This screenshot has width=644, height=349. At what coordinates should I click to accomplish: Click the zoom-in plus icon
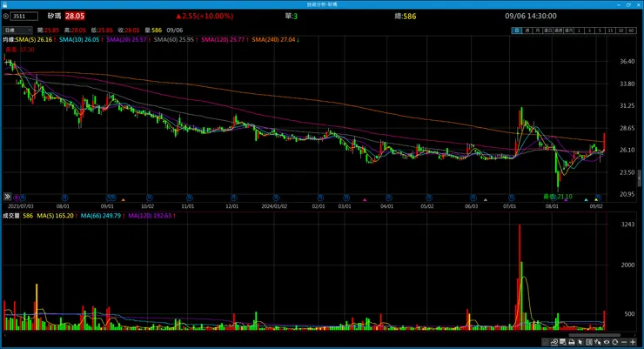(633, 342)
